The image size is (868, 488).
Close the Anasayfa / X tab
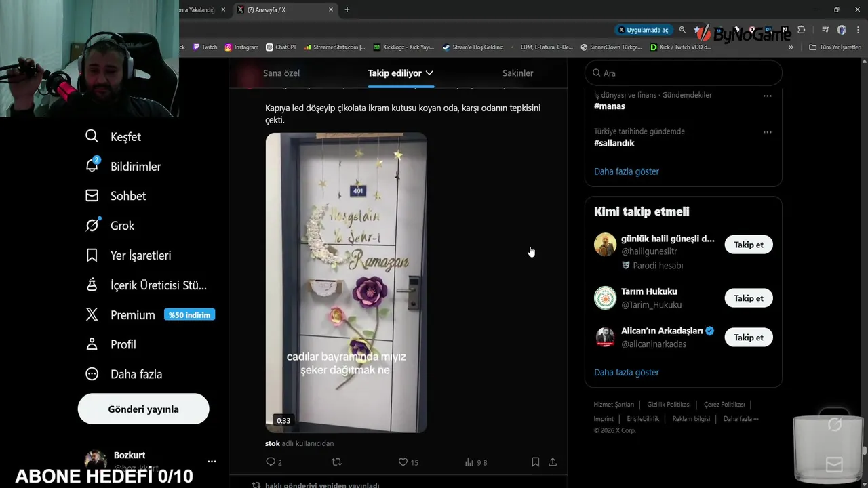tap(331, 9)
